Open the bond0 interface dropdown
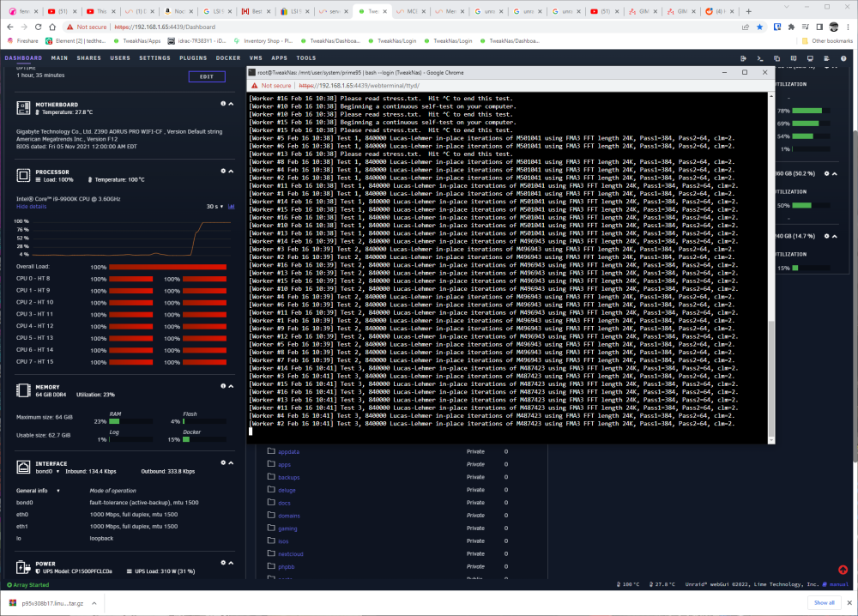This screenshot has height=616, width=858. (x=47, y=472)
